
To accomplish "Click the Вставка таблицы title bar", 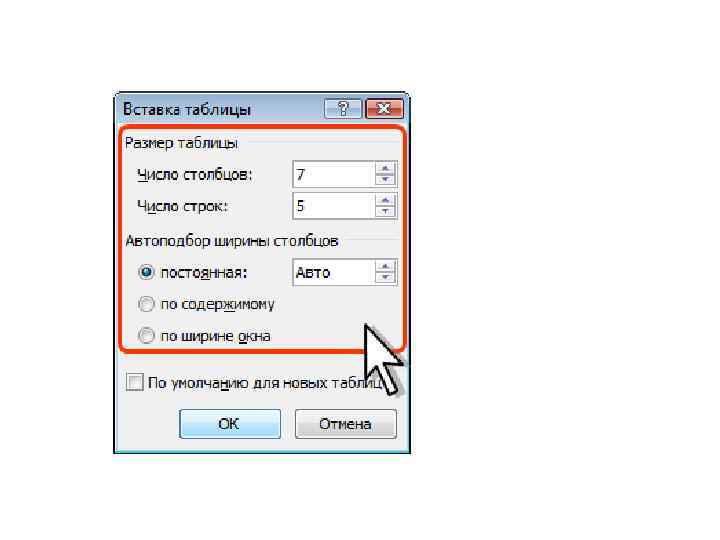I will (x=220, y=109).
